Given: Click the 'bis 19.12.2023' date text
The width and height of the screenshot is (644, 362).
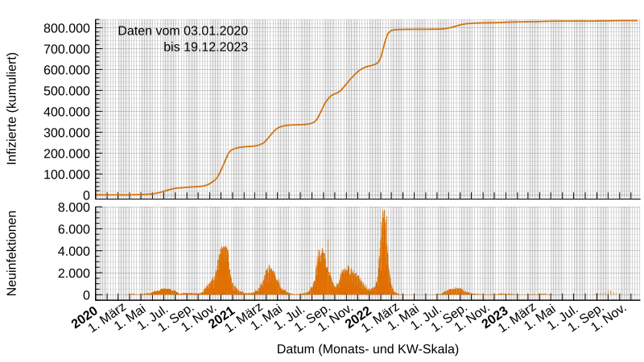Looking at the screenshot, I should [x=205, y=47].
